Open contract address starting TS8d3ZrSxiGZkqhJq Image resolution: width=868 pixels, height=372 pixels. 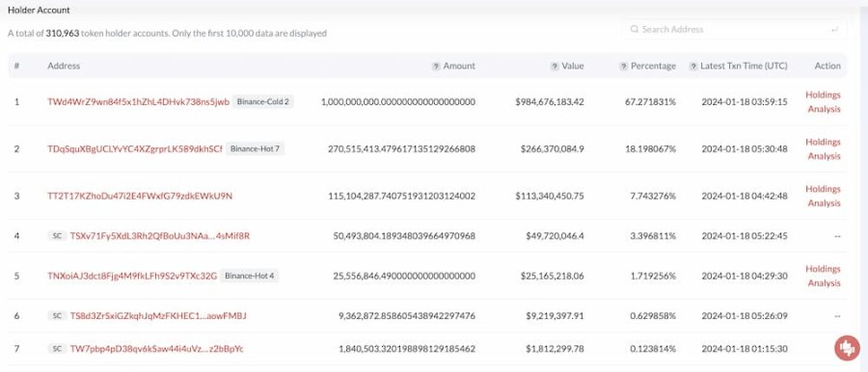[x=158, y=315]
